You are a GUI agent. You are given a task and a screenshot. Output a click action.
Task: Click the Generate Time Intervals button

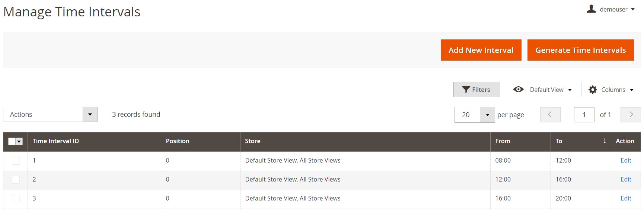click(580, 50)
